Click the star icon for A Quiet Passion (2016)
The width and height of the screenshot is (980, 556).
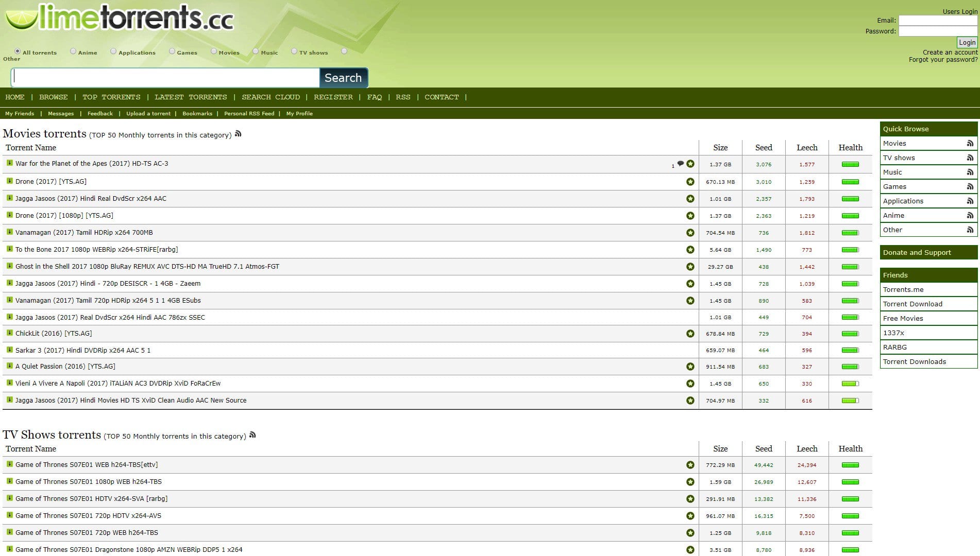pos(690,367)
